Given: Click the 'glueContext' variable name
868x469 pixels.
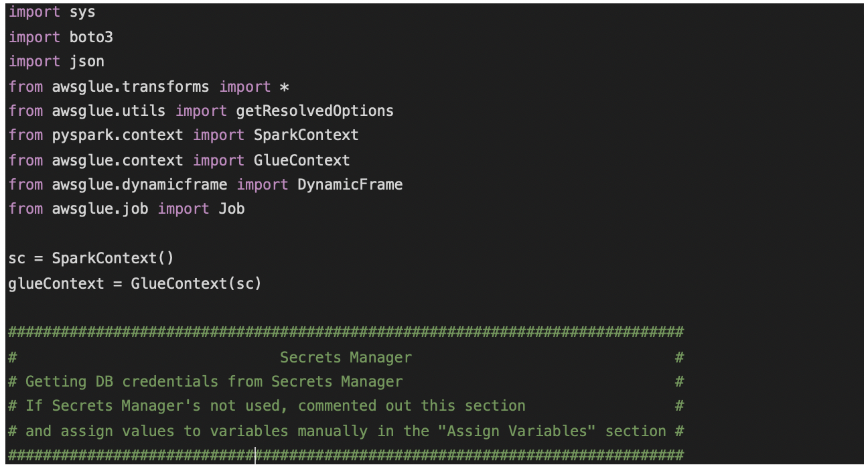Looking at the screenshot, I should point(56,283).
